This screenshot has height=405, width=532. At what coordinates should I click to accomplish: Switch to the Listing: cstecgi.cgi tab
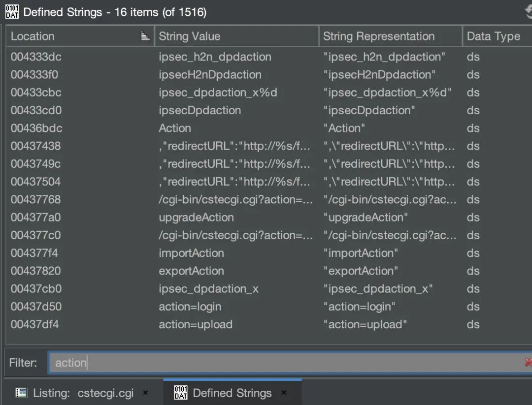[83, 393]
